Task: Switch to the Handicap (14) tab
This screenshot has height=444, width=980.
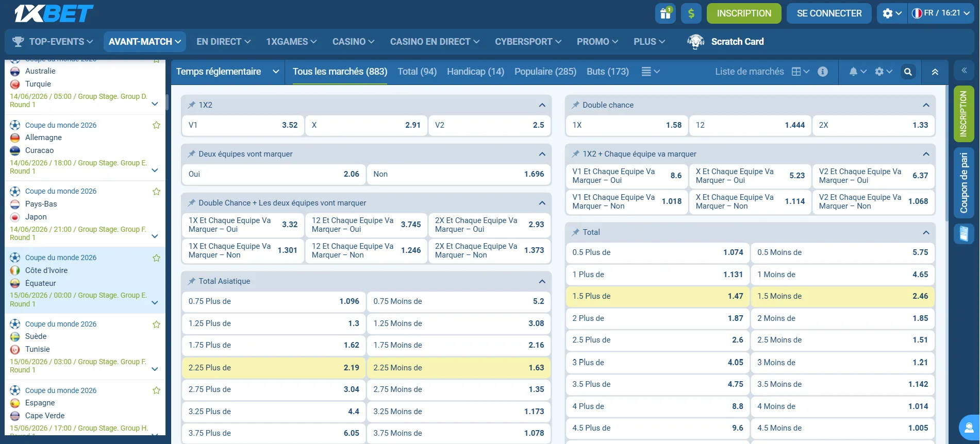Action: [475, 72]
